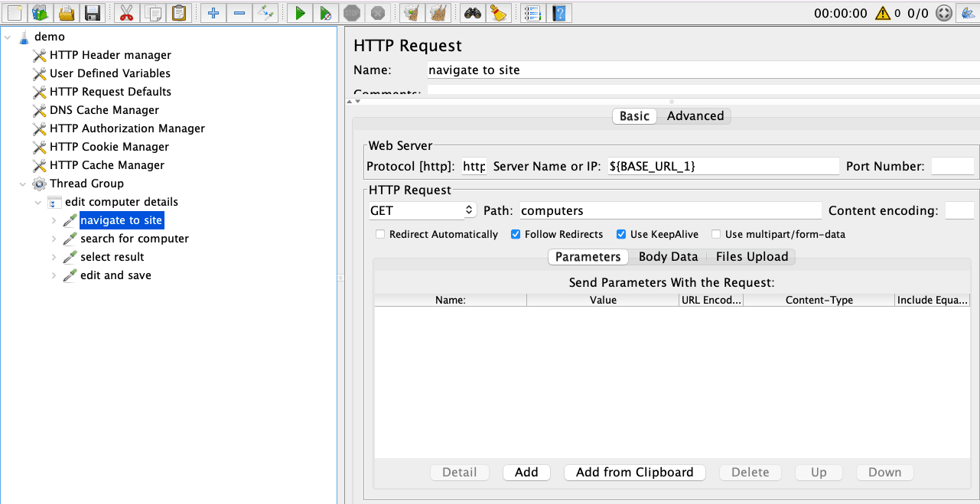Switch to the Basic tab
The height and width of the screenshot is (504, 980).
[x=634, y=116]
